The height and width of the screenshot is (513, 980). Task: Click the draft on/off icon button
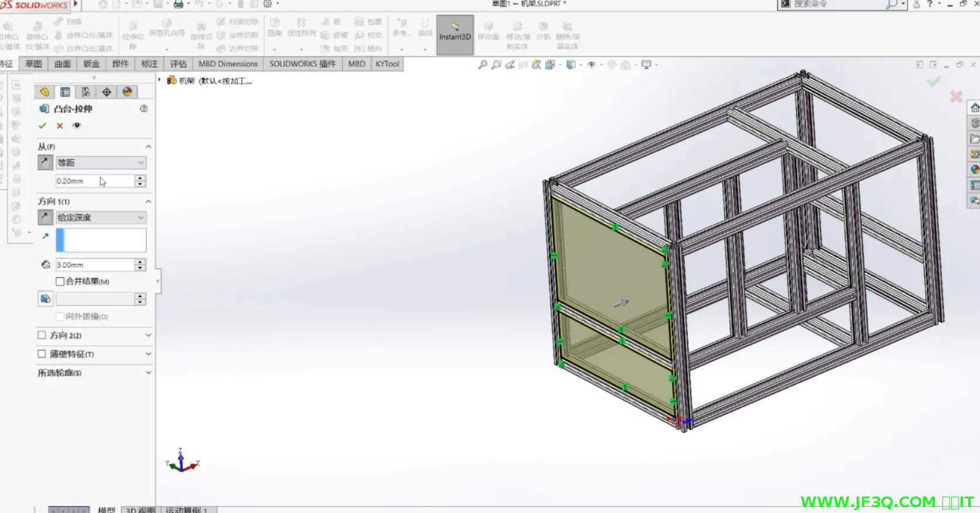click(45, 299)
